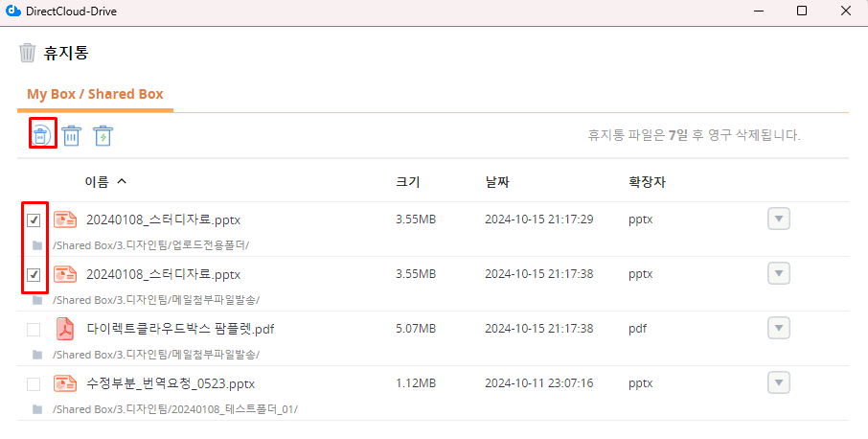
Task: Sort by 이름 column header arrow
Action: 121,181
